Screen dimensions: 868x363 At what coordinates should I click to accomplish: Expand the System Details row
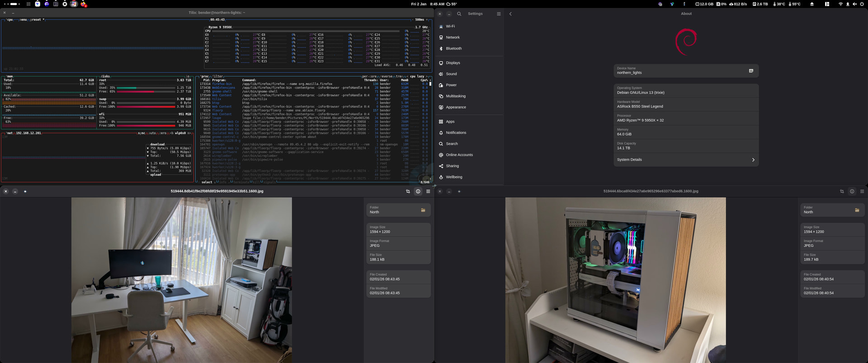click(x=685, y=160)
